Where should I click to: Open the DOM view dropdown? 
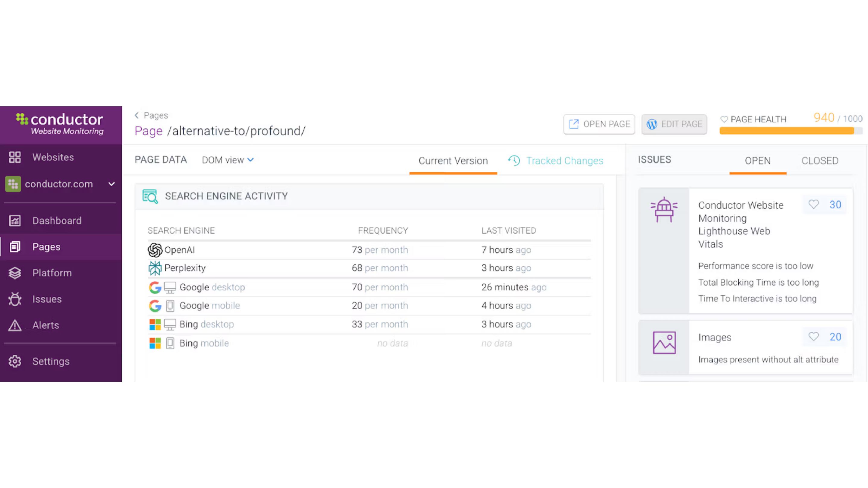228,160
